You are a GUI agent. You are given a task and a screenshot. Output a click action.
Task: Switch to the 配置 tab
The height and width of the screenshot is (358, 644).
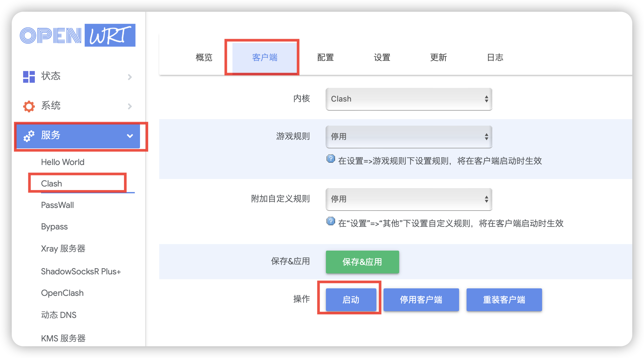[325, 57]
